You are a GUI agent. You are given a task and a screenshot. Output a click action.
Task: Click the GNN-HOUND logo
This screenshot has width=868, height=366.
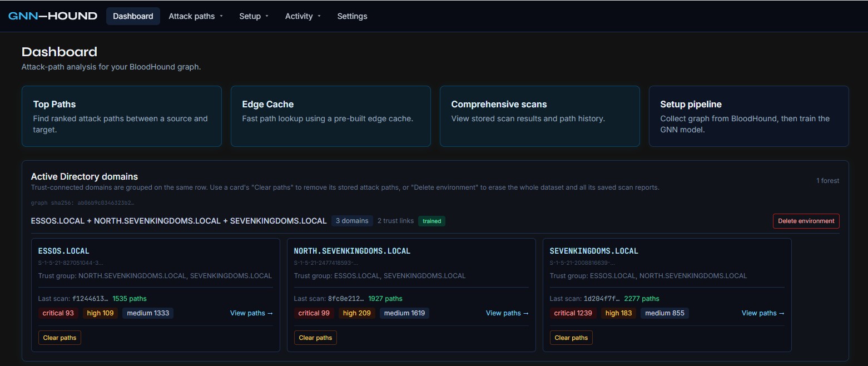(x=53, y=16)
